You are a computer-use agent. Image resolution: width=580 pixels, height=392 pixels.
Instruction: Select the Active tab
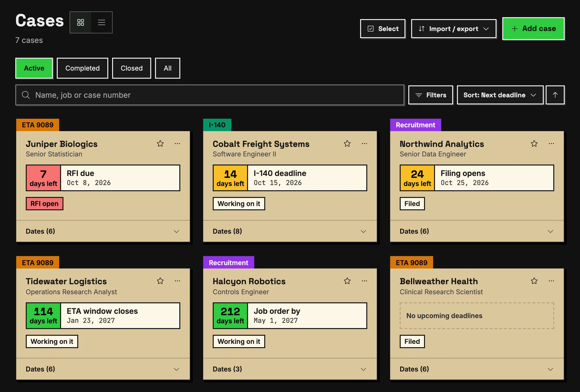pos(34,68)
